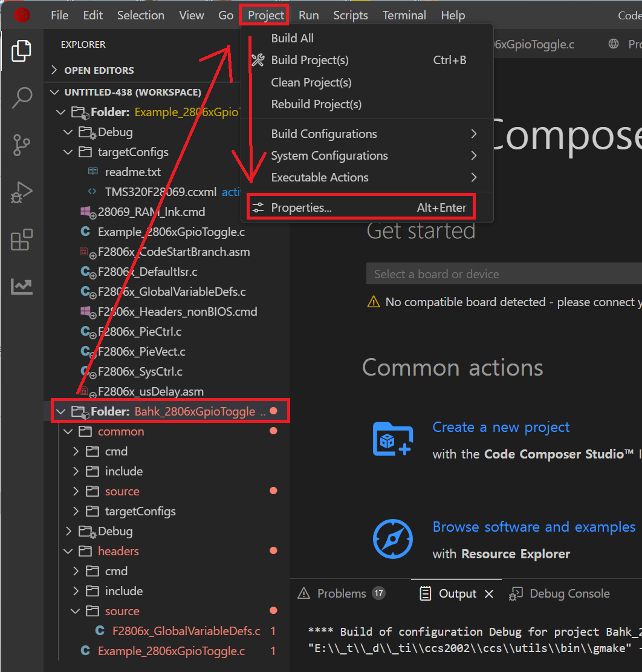Click the C file icon of Example_2806xGpioToggle.c in first folder
The image size is (642, 672).
tap(85, 232)
